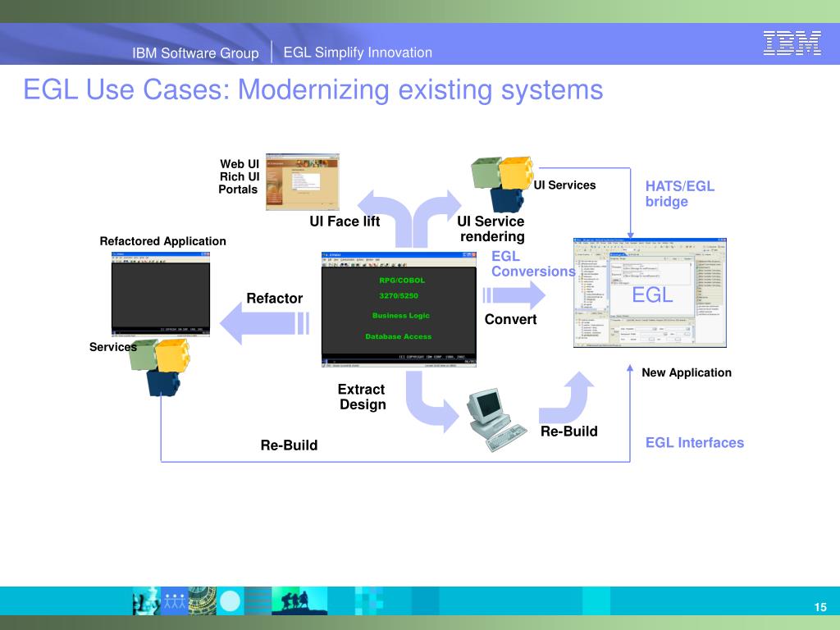This screenshot has width=840, height=630.
Task: Click the people silhouette footer image
Action: click(x=299, y=600)
